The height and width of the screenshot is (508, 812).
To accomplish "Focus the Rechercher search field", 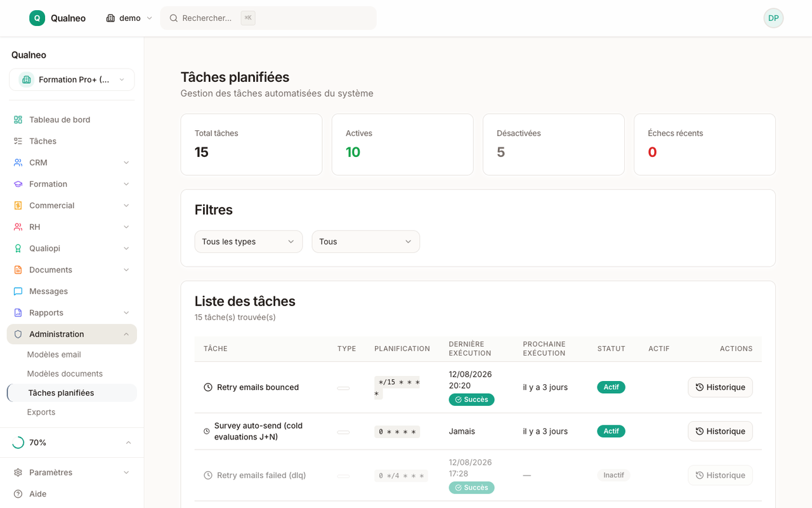I will (268, 18).
